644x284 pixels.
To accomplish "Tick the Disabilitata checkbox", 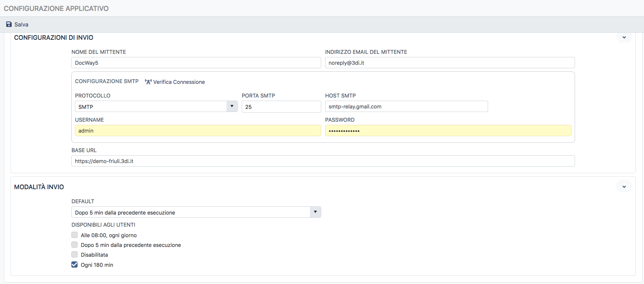I will pos(74,255).
